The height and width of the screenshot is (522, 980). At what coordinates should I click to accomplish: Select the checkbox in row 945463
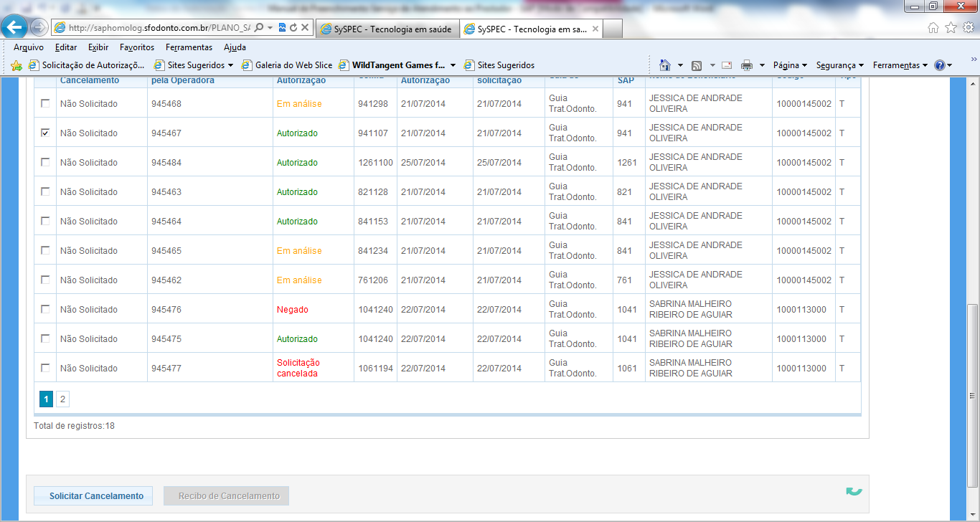[x=45, y=191]
